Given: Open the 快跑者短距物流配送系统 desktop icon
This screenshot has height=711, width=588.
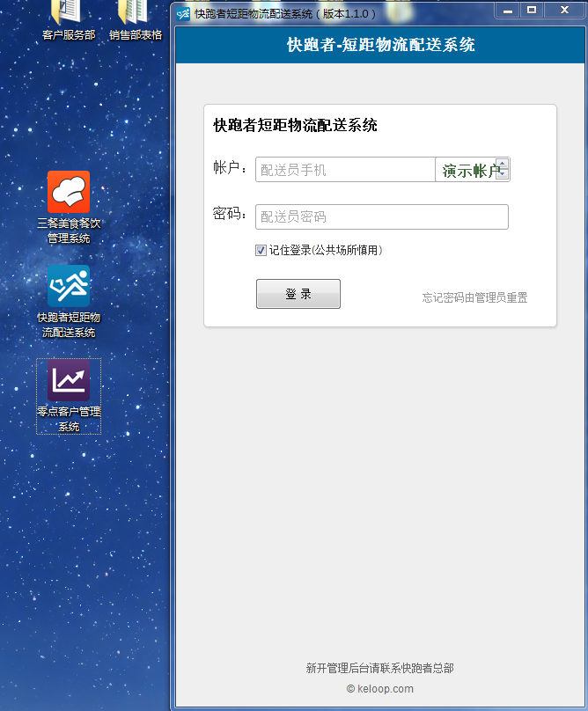Looking at the screenshot, I should pos(69,301).
